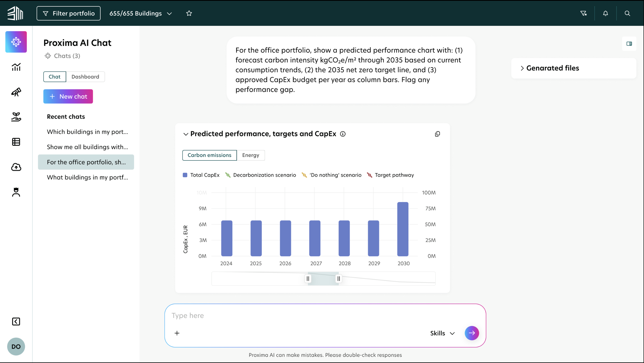
Task: Click the 'Proxima AI Chat' title
Action: coord(77,43)
